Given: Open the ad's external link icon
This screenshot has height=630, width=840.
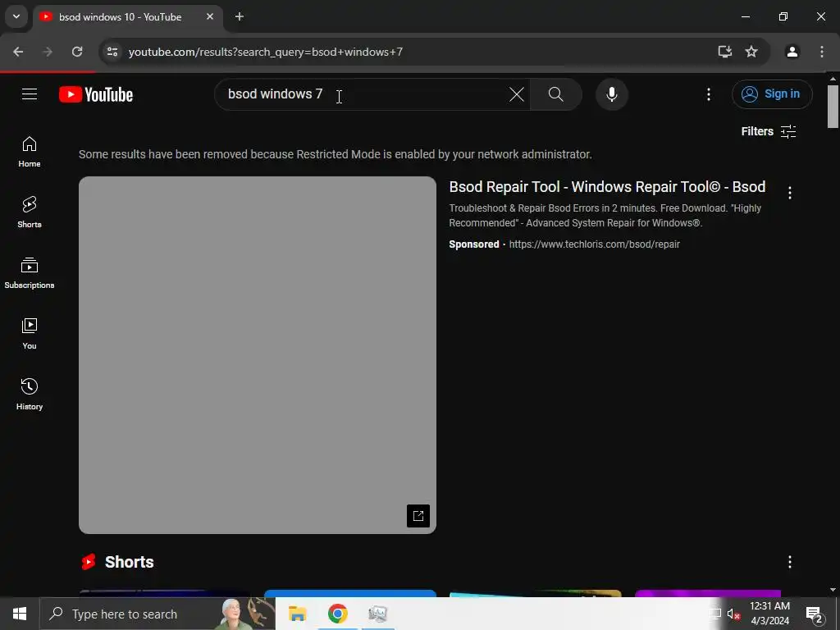Looking at the screenshot, I should click(418, 516).
